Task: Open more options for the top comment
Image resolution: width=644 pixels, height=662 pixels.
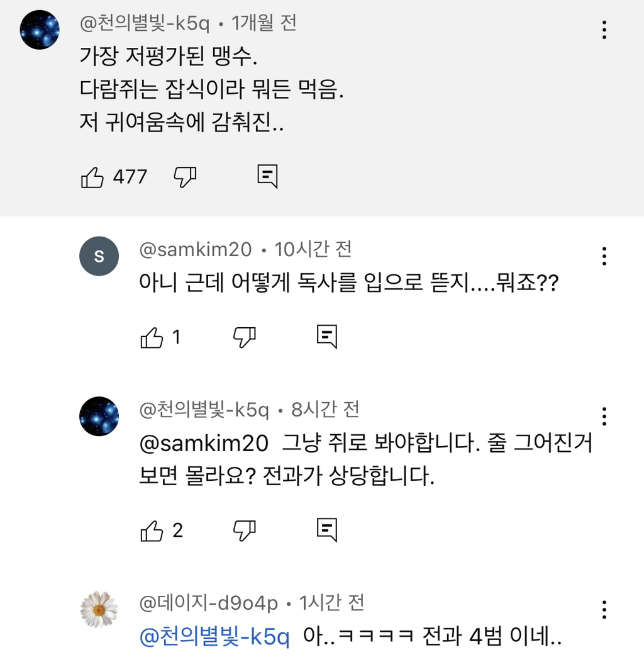Action: [604, 30]
